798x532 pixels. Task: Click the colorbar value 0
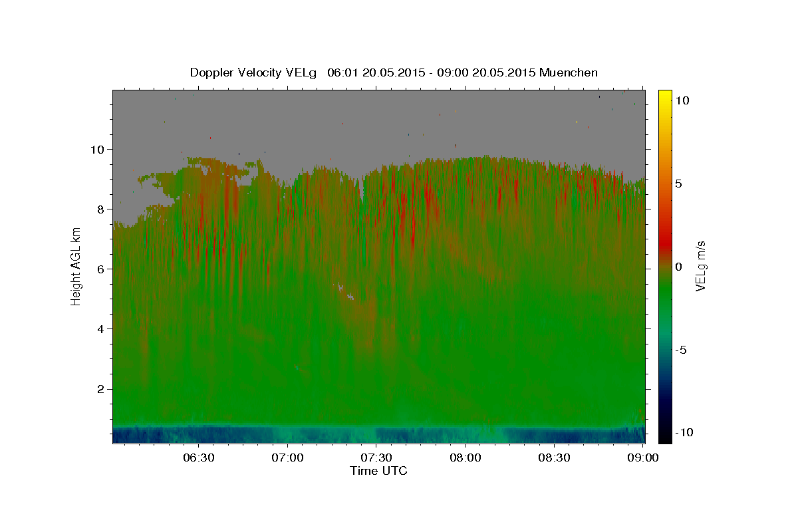click(680, 267)
